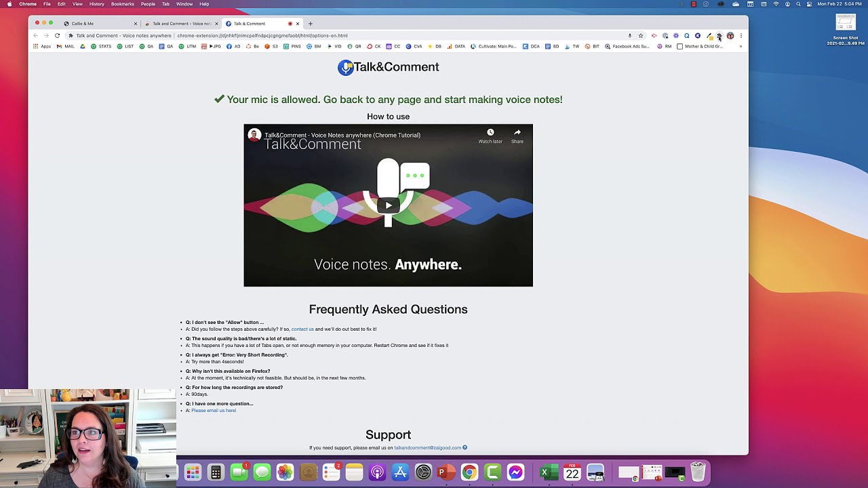Open Reminders from the Dock
The height and width of the screenshot is (488, 868).
(x=331, y=472)
